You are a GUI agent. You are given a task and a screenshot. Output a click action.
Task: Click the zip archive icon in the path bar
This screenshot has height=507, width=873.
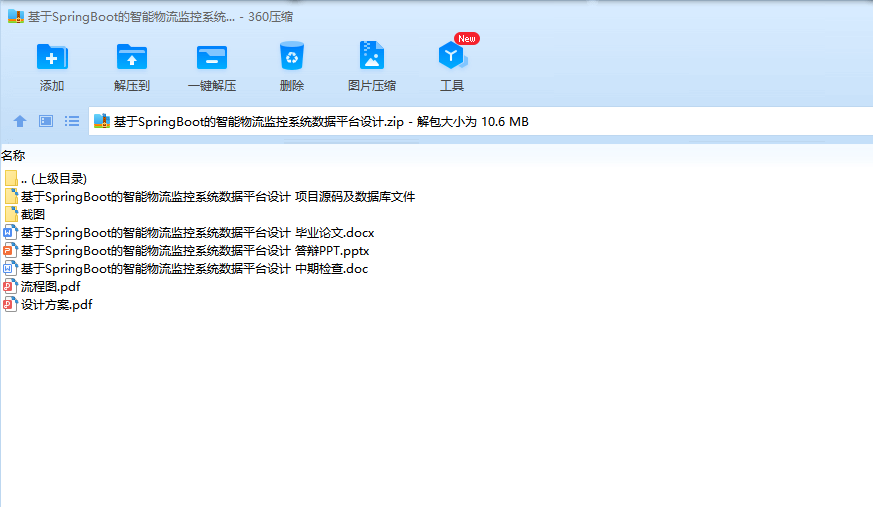101,121
